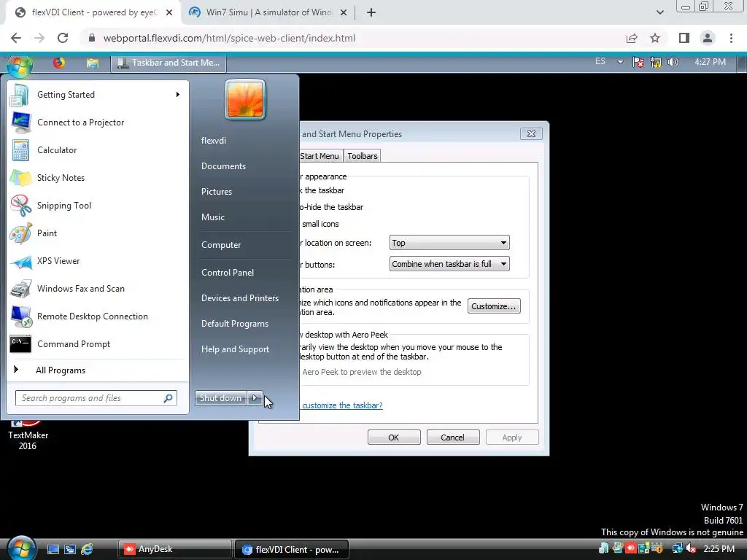Click the Shut down button

coord(220,398)
